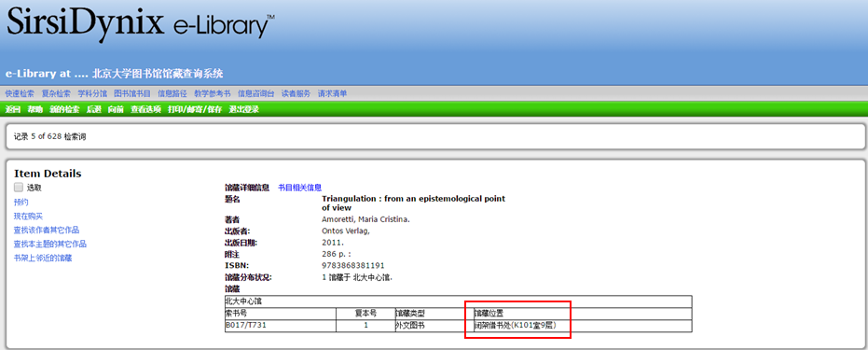Start 新的检索 new search
Viewport: 868px width, 350px height.
coord(64,109)
